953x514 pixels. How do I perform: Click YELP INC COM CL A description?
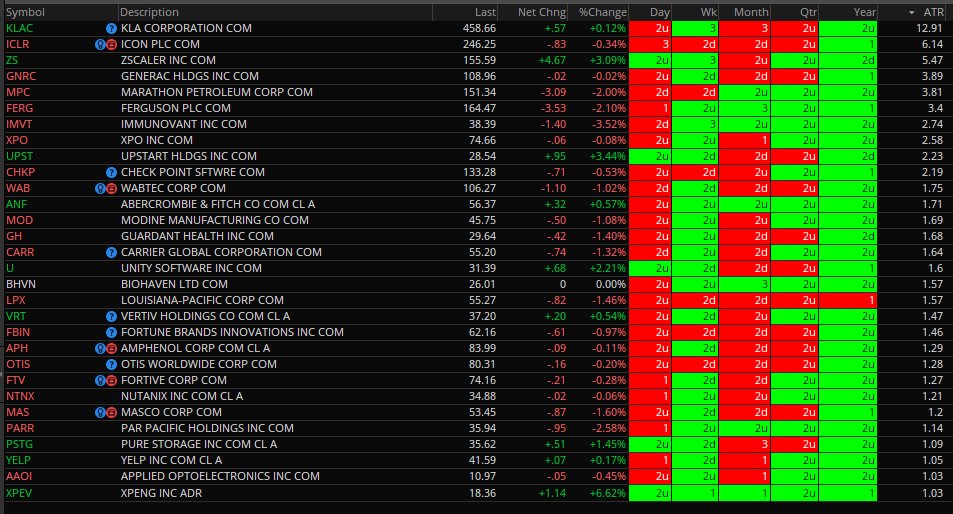(x=171, y=461)
